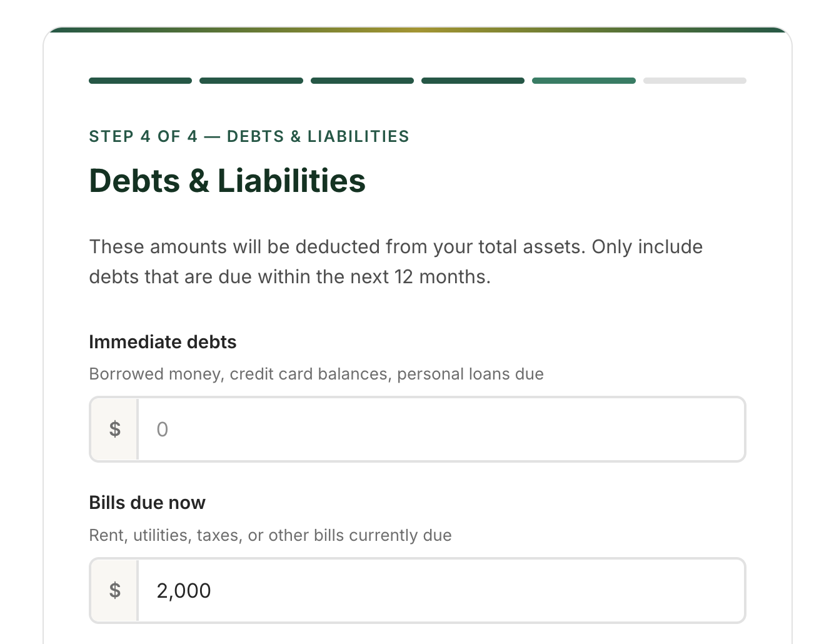Image resolution: width=839 pixels, height=644 pixels.
Task: Click the third progress bar segment
Action: (362, 80)
